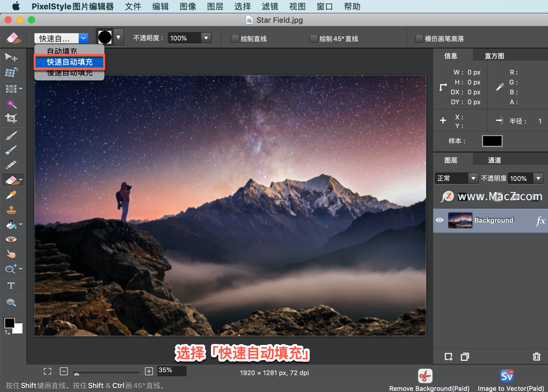Click the current eraser tool icon in options bar
Image resolution: width=548 pixels, height=392 pixels.
tap(13, 38)
